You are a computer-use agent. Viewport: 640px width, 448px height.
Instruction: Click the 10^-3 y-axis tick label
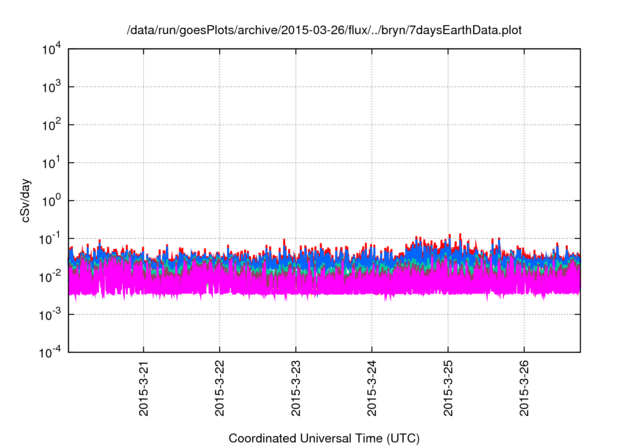50,315
